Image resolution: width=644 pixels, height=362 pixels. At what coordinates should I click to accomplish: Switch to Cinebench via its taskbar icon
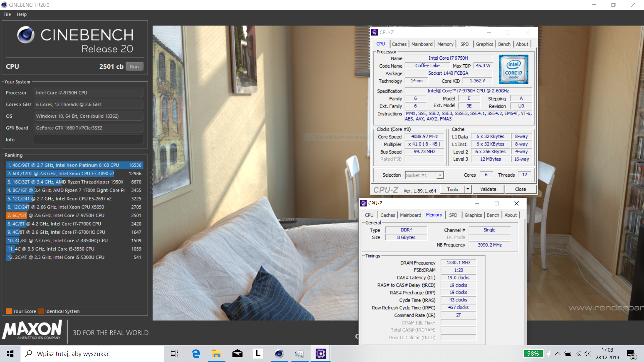[279, 354]
